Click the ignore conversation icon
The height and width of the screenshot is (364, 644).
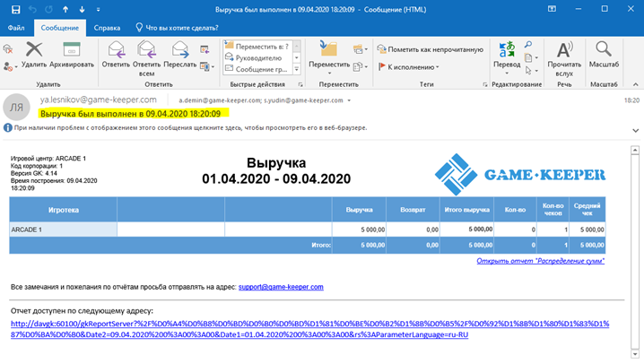tap(8, 50)
